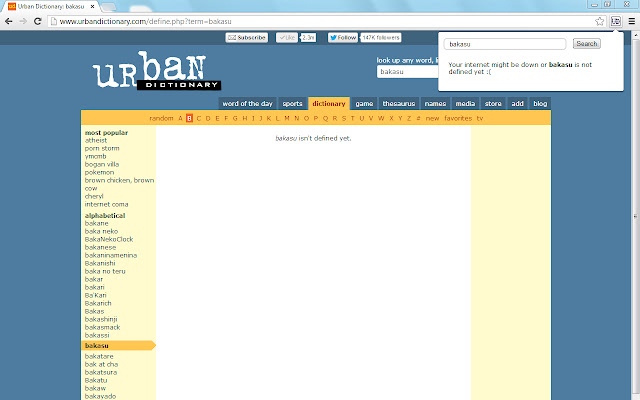Click the browser back arrow
640x400 pixels.
click(x=9, y=21)
